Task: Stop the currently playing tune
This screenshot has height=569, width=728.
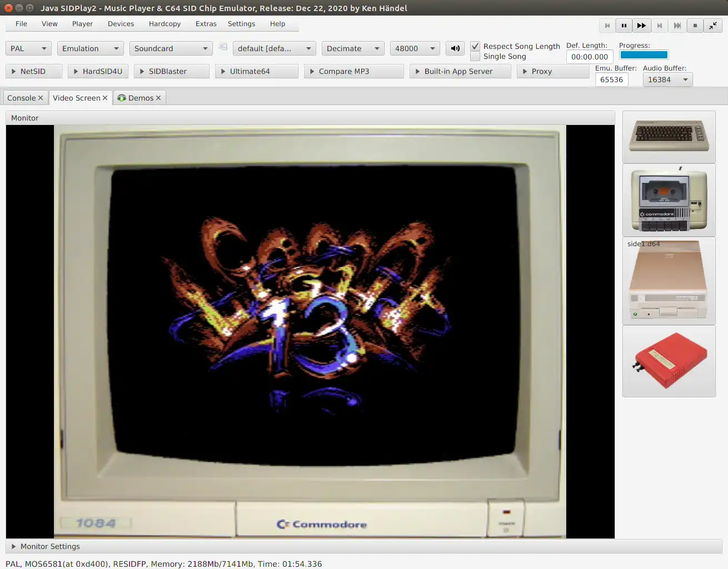Action: (x=695, y=26)
